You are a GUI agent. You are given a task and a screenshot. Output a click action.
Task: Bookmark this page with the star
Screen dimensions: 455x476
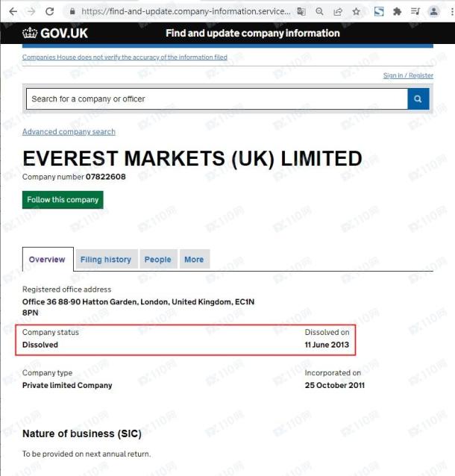[357, 12]
